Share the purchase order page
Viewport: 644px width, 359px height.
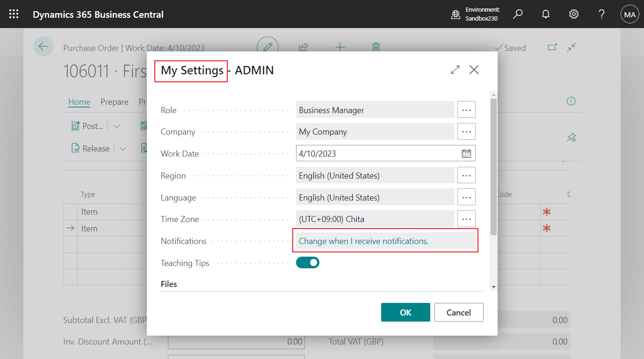[303, 47]
